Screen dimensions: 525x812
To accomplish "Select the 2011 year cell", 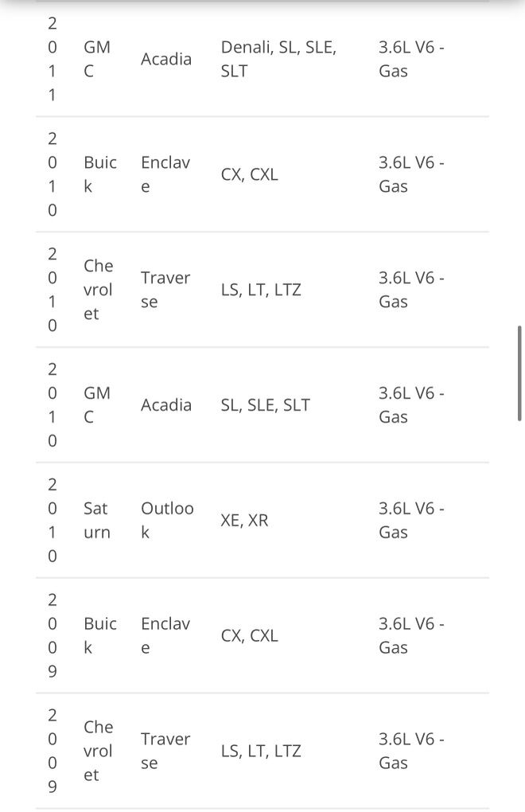I will pyautogui.click(x=52, y=59).
